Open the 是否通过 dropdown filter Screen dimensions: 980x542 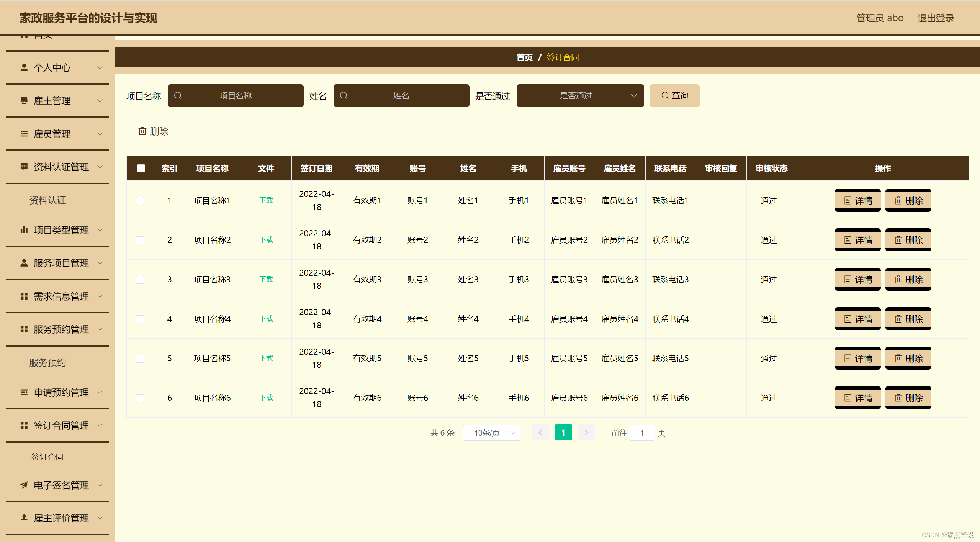point(580,96)
